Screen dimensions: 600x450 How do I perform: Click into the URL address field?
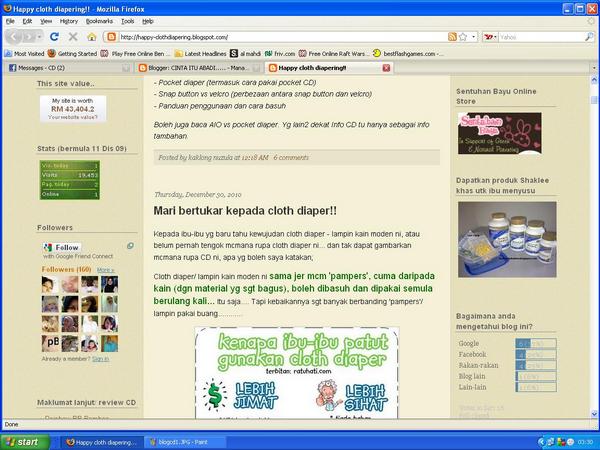281,37
